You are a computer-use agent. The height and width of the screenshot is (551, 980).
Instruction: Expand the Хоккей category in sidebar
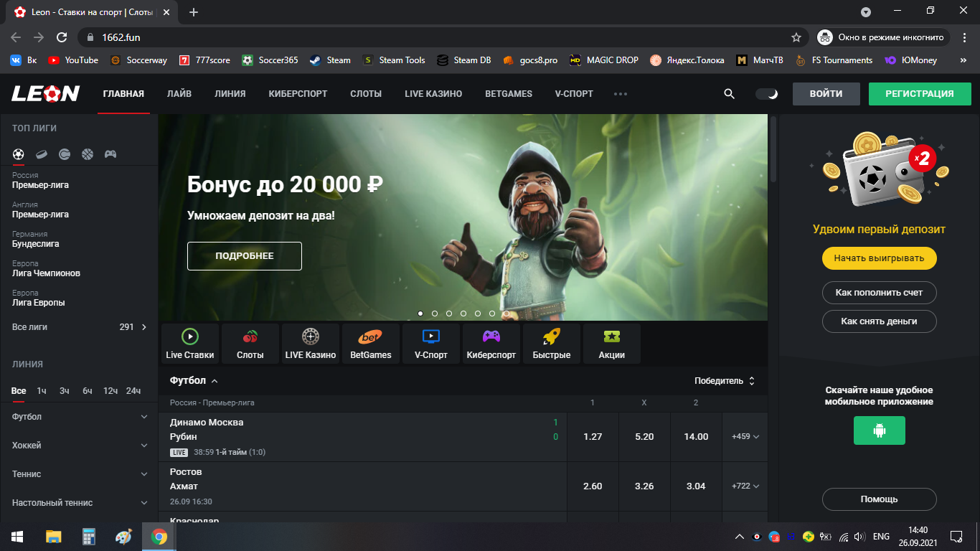click(79, 446)
